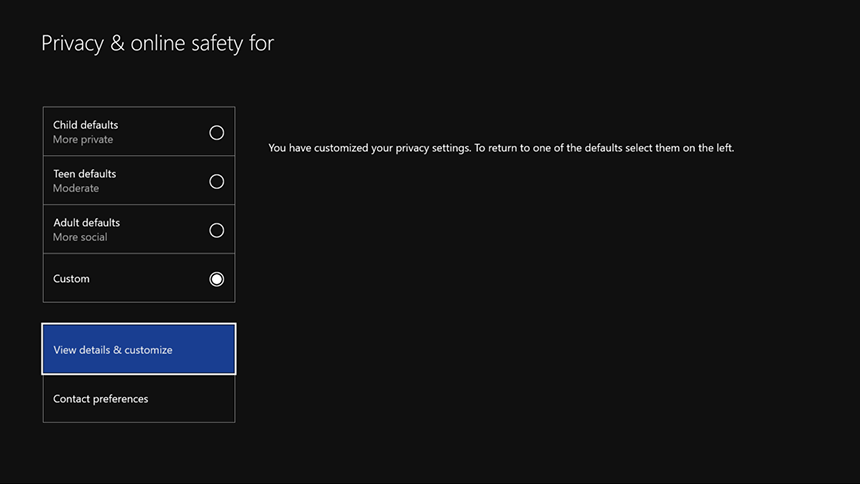Click the "More private" subtitle
The height and width of the screenshot is (484, 860).
pos(82,140)
